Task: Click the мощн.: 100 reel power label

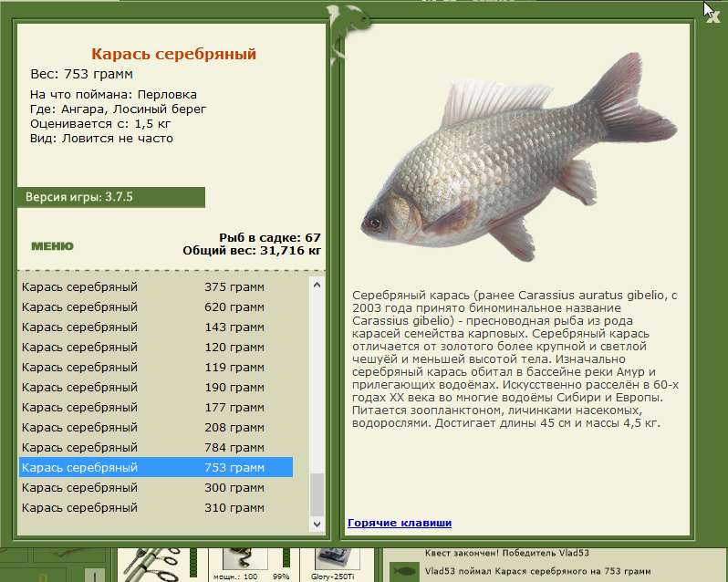Action: [x=235, y=577]
